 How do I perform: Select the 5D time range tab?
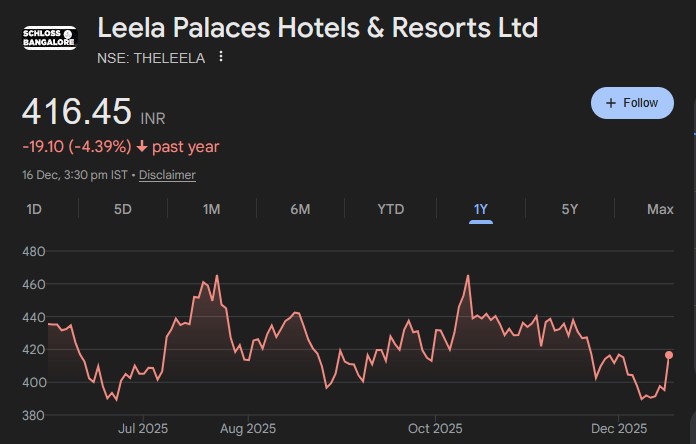pyautogui.click(x=123, y=209)
